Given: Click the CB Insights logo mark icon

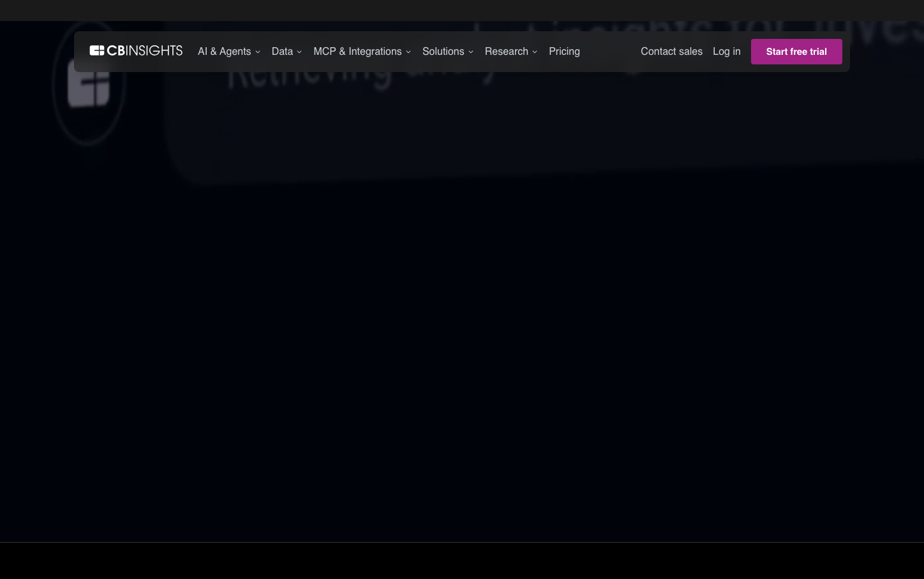Looking at the screenshot, I should pyautogui.click(x=96, y=51).
